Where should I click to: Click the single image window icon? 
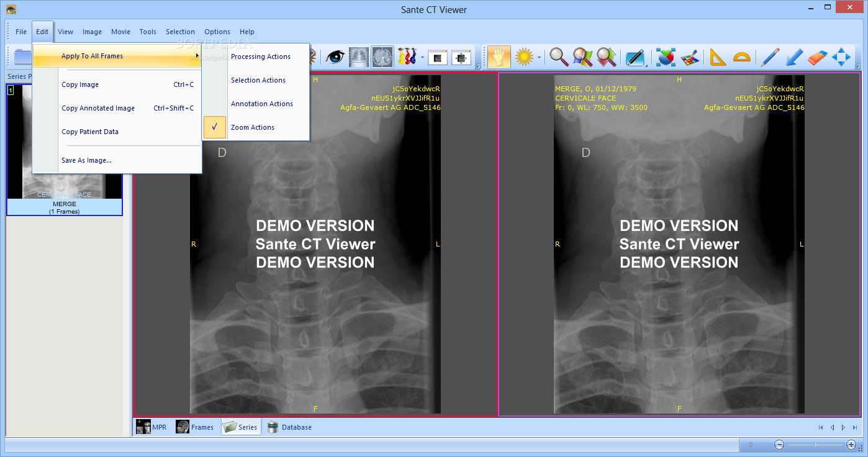(x=438, y=57)
